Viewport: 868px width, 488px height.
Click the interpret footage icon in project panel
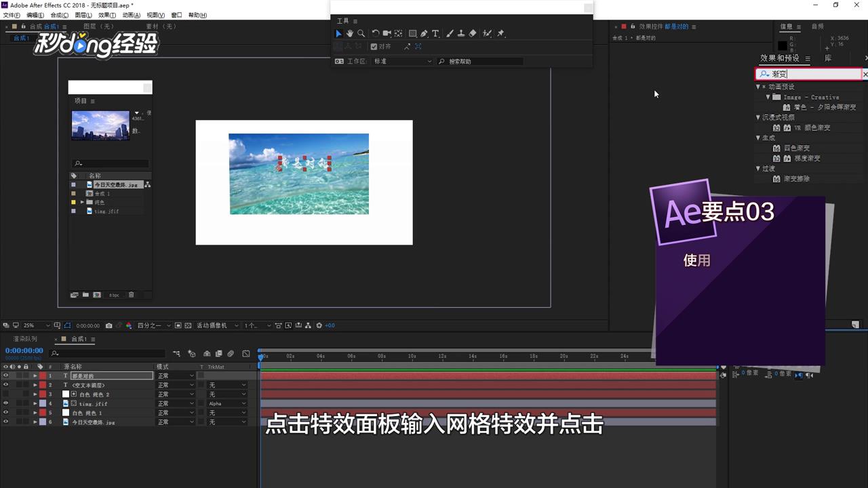[74, 295]
